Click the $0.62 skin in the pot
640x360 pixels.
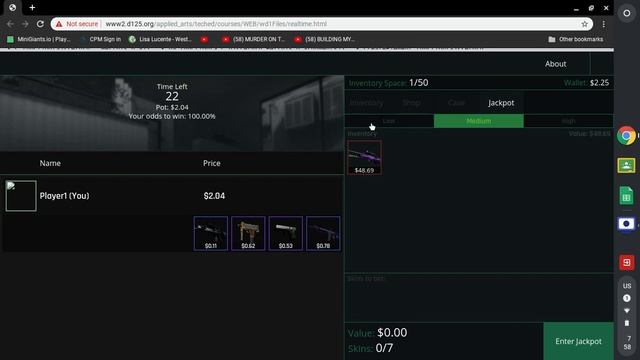[248, 233]
